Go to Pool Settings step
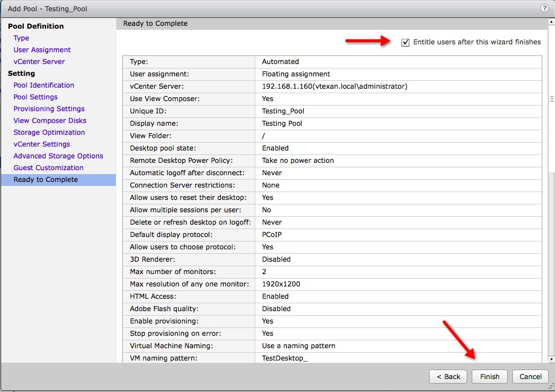555x392 pixels. 35,97
